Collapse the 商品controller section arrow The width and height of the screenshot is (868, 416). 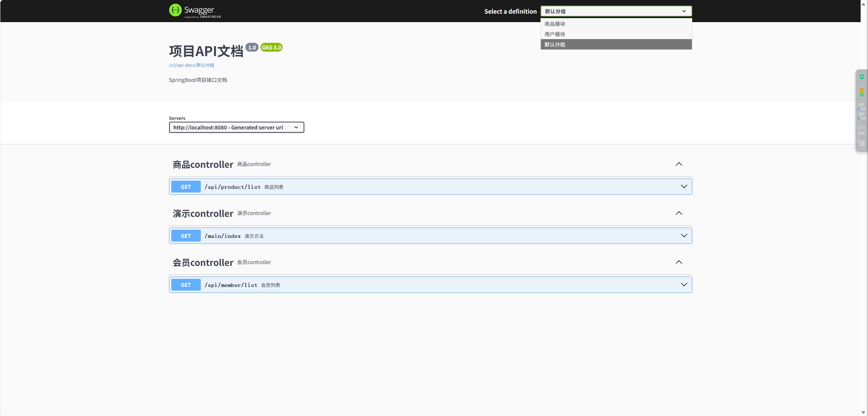pyautogui.click(x=679, y=164)
